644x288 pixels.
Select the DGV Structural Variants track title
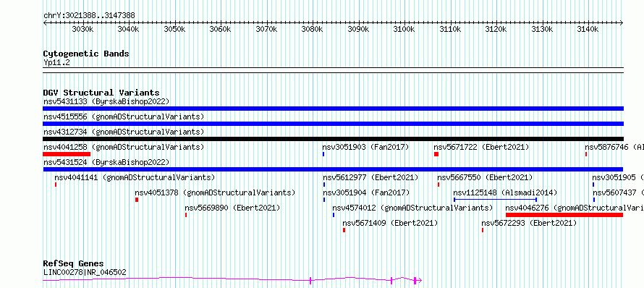pyautogui.click(x=101, y=93)
